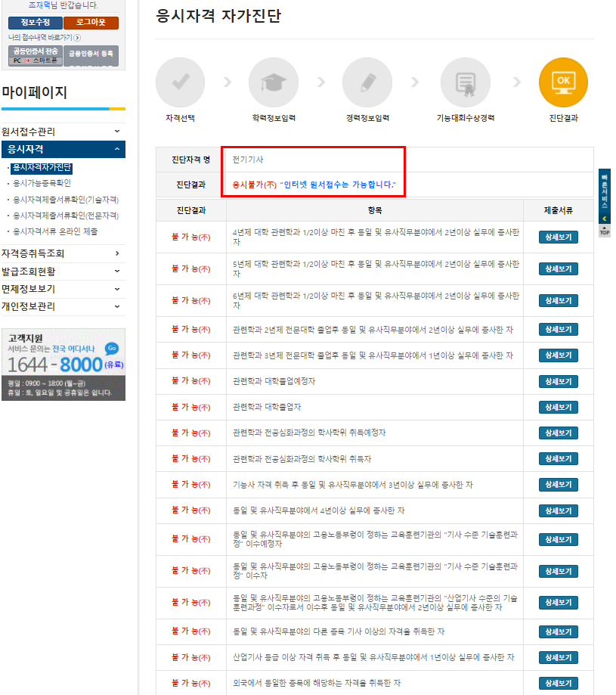Image resolution: width=616 pixels, height=695 pixels.
Task: Expand the 원서접수관리 menu chevron
Action: tap(117, 131)
